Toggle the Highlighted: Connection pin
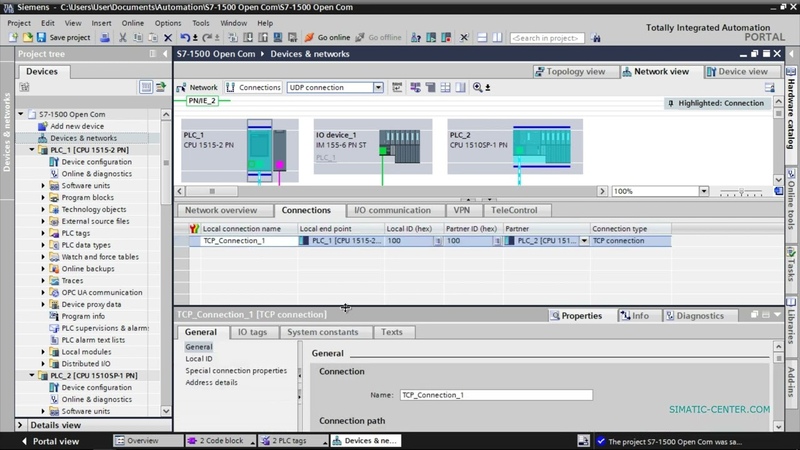The width and height of the screenshot is (800, 450). (671, 103)
